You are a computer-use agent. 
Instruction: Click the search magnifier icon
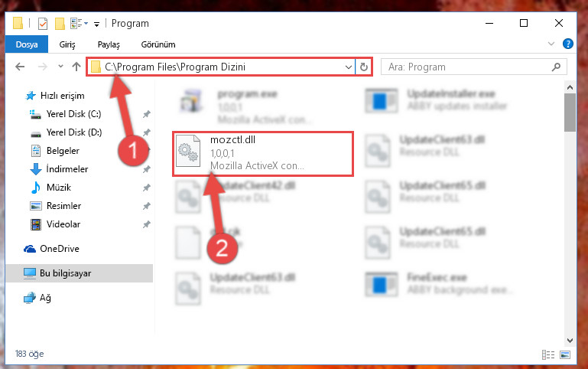[x=556, y=67]
